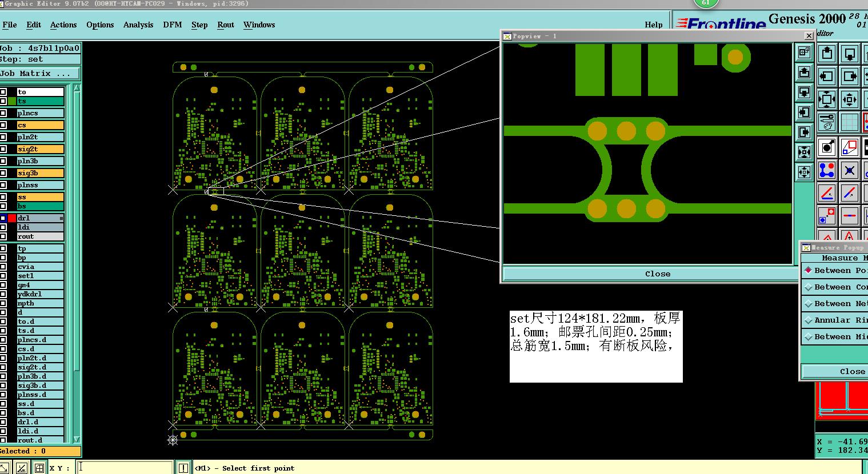This screenshot has width=868, height=474.
Task: Select the blue-to-red circle move tool
Action: coord(827,216)
